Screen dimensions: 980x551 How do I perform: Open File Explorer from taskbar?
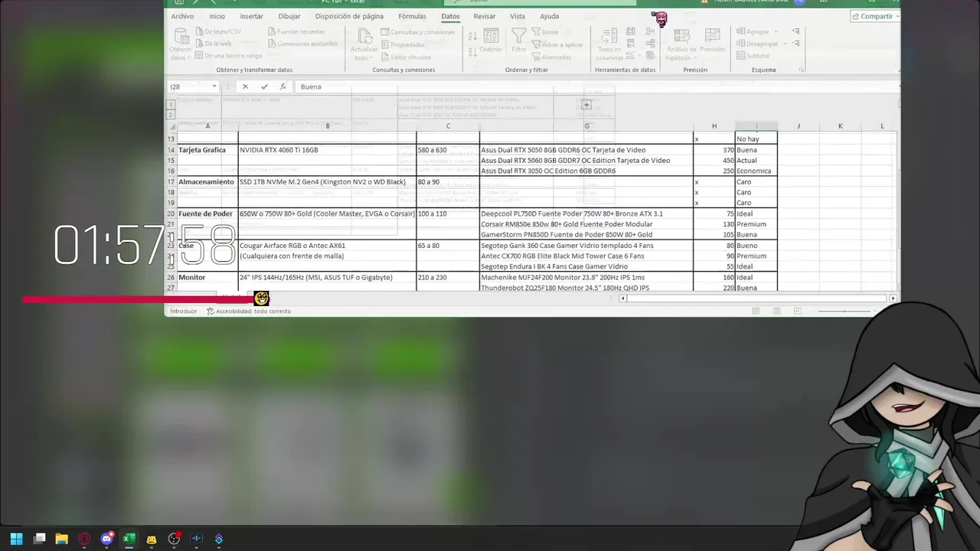point(61,539)
